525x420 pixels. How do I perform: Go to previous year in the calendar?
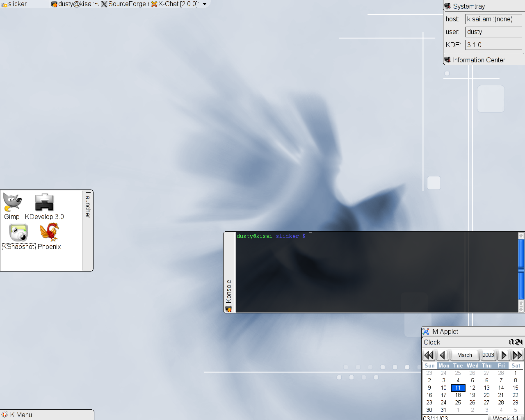[429, 355]
